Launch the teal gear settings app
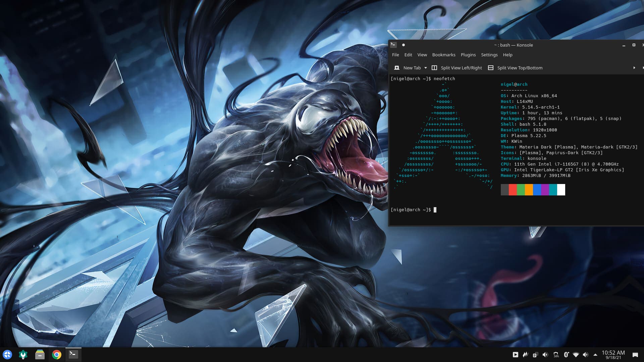Viewport: 644px width, 362px height. coord(23,354)
